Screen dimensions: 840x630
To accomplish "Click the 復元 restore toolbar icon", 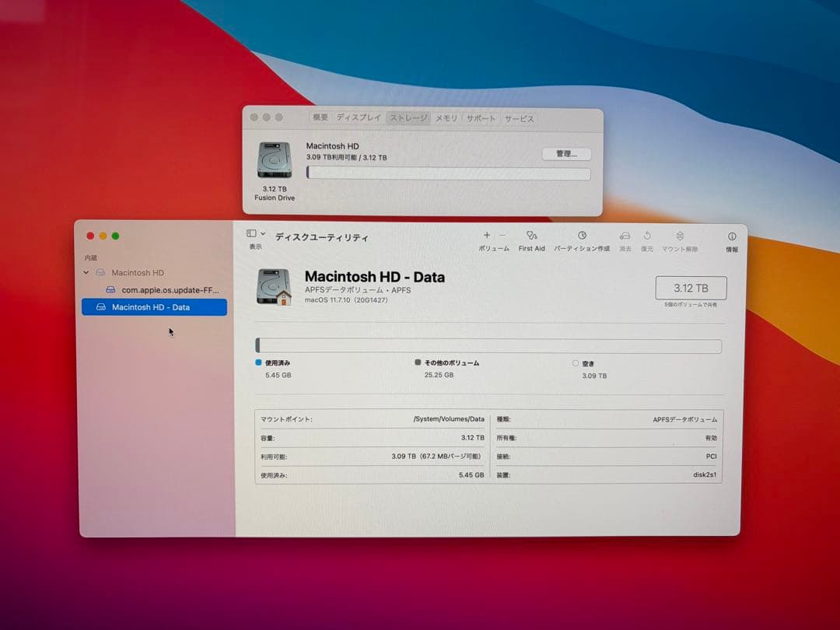I will tap(647, 236).
